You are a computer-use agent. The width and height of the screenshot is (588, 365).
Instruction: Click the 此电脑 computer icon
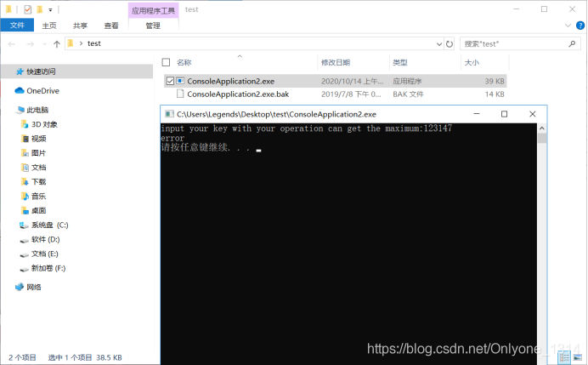click(x=20, y=110)
